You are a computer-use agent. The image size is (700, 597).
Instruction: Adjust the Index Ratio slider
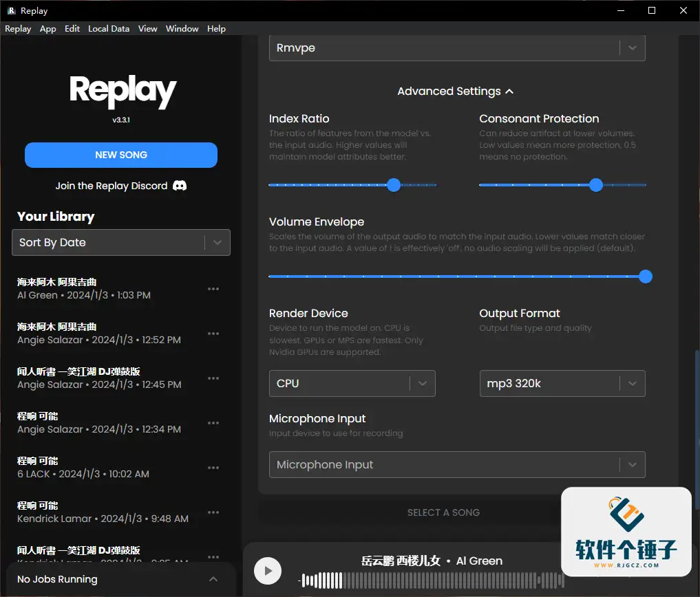(x=352, y=185)
